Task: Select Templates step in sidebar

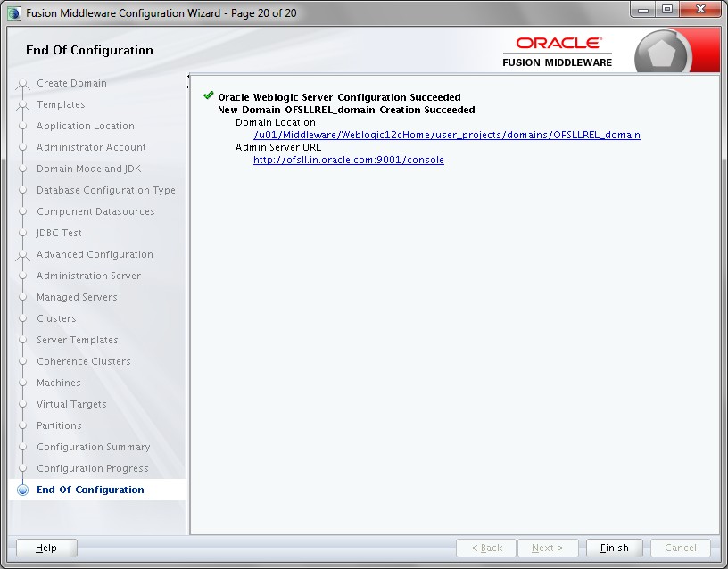Action: click(61, 104)
